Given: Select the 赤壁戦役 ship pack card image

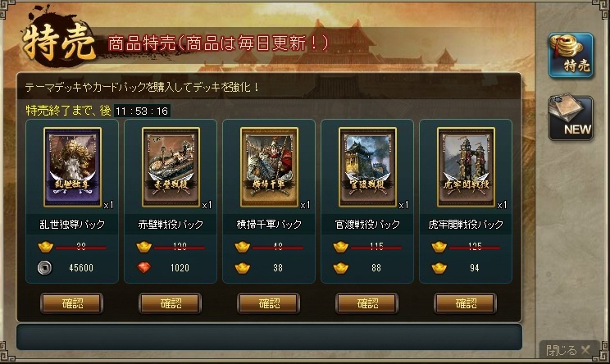Looking at the screenshot, I should (171, 167).
